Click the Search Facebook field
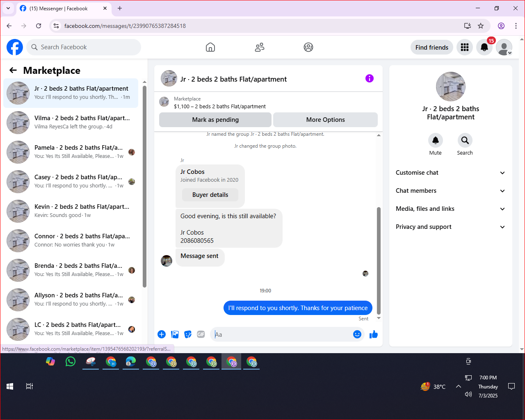Viewport: 525px width, 420px height. pyautogui.click(x=84, y=47)
